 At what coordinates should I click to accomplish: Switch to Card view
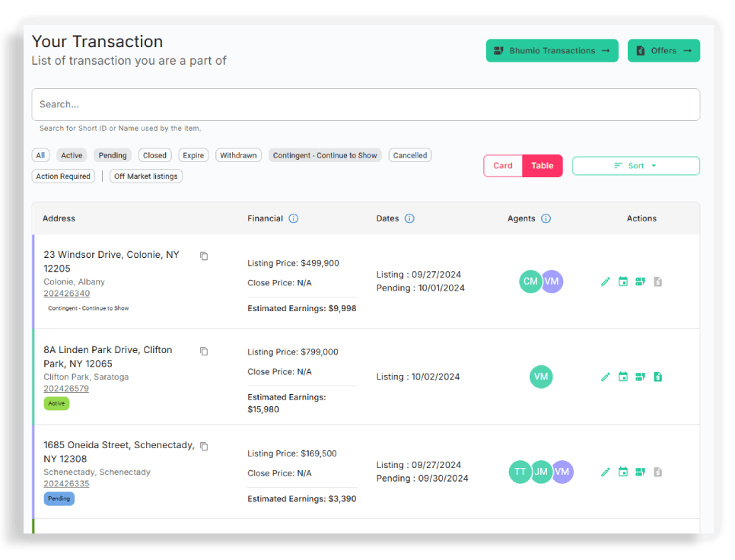502,165
